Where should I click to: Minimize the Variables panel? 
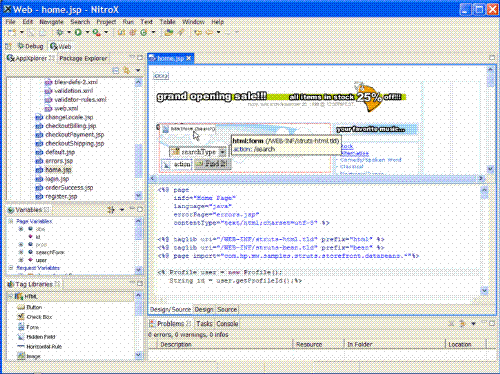132,209
